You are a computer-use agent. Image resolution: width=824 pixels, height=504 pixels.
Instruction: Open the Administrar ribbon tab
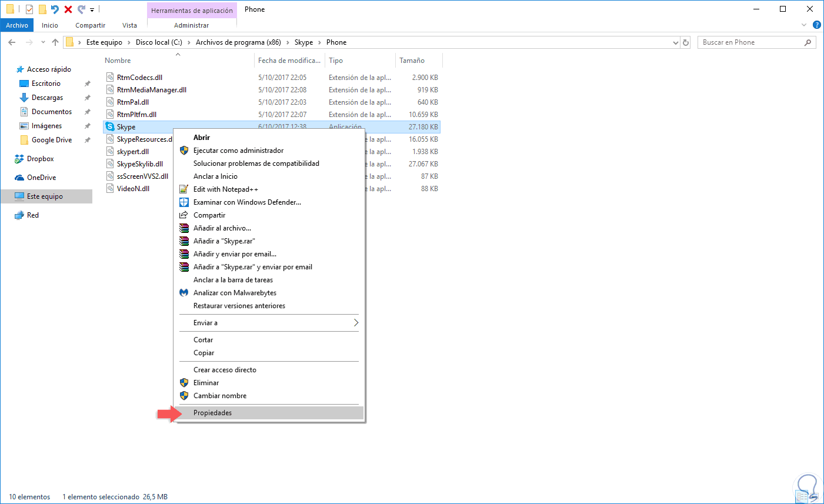(x=192, y=25)
